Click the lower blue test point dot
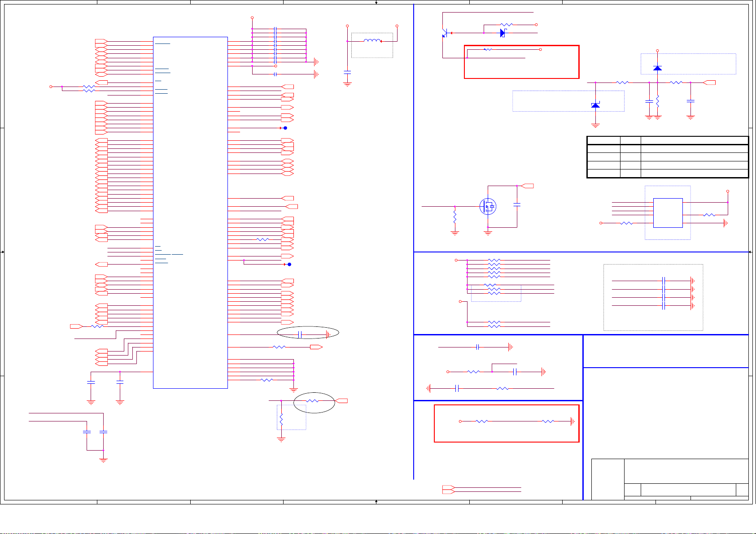This screenshot has width=756, height=534. point(289,265)
